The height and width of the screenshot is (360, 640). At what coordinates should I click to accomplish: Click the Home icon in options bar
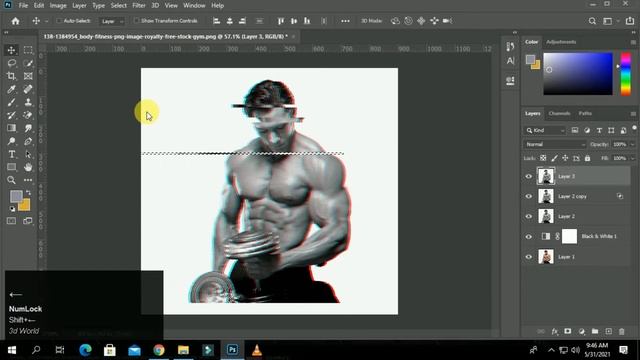[16, 21]
